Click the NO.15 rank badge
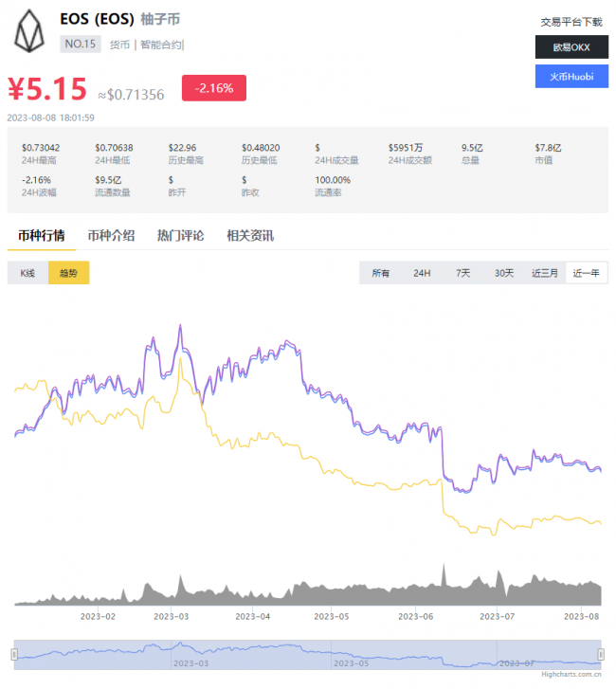 point(81,44)
